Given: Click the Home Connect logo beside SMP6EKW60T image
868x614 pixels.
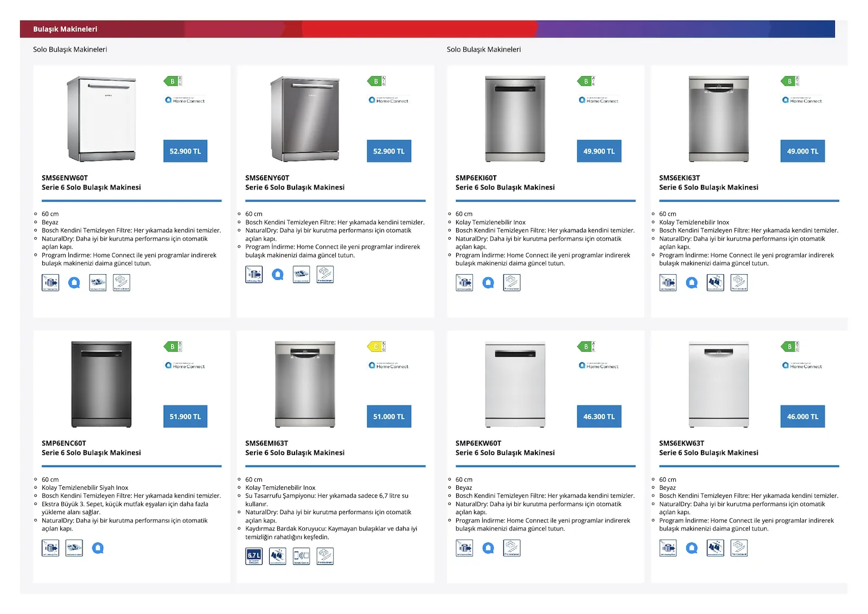Looking at the screenshot, I should [x=599, y=365].
